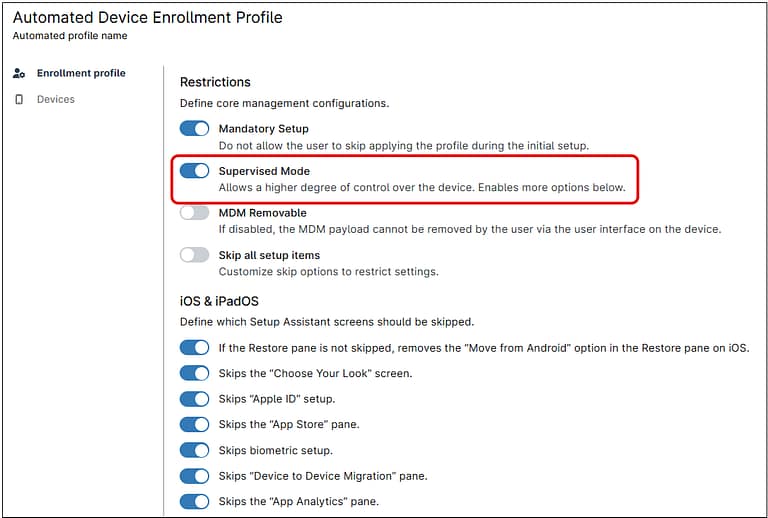Click the Automated profile name subtitle

tap(70, 36)
